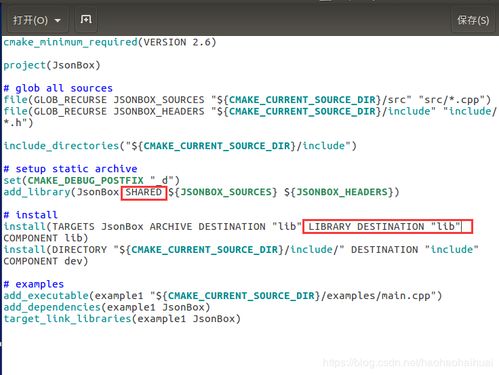Click the include_directories command
The image size is (499, 375).
tap(61, 146)
